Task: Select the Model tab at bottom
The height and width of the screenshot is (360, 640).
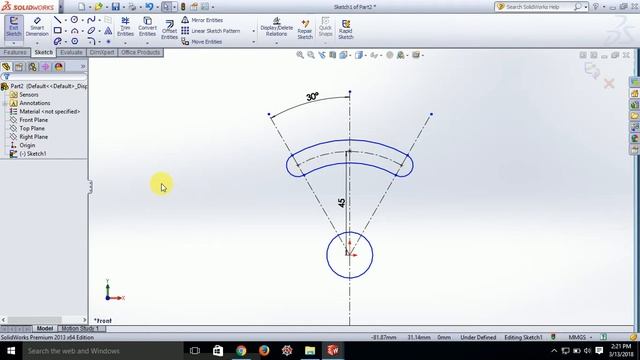Action: tap(45, 329)
